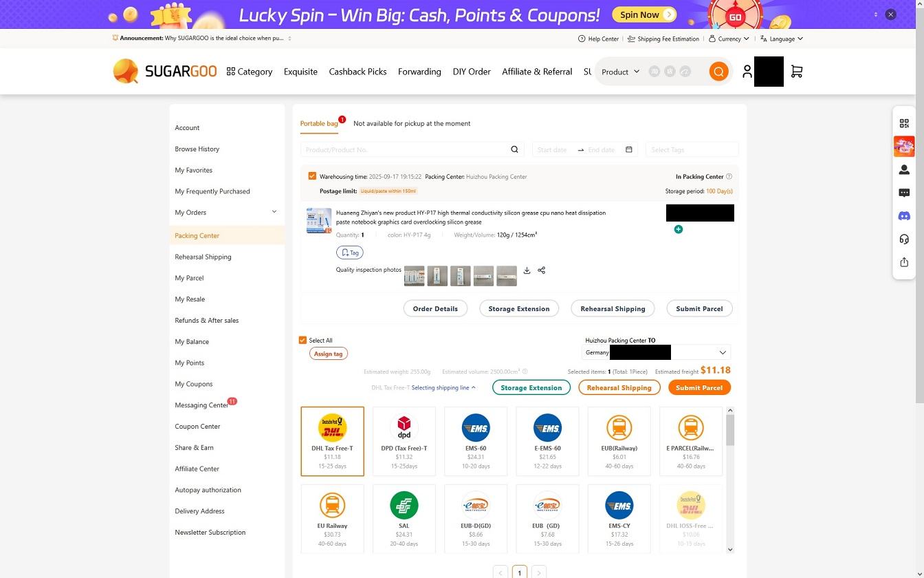
Task: Open the customer support headset icon
Action: [x=904, y=239]
